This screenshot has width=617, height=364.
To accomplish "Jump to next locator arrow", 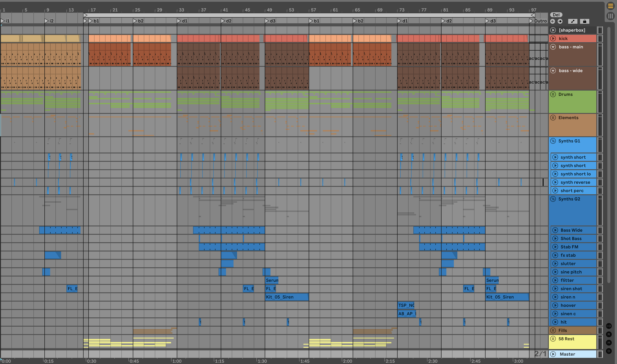I will tap(560, 21).
